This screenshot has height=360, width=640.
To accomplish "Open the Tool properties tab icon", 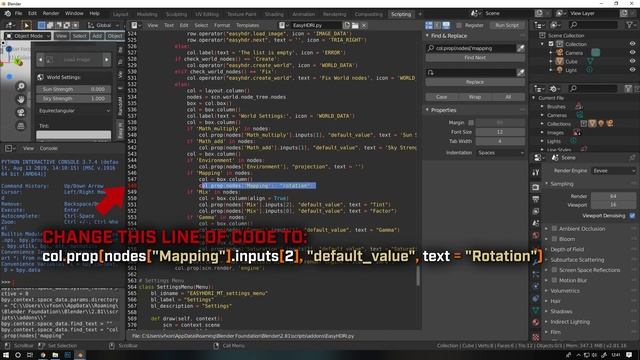I will tap(536, 173).
